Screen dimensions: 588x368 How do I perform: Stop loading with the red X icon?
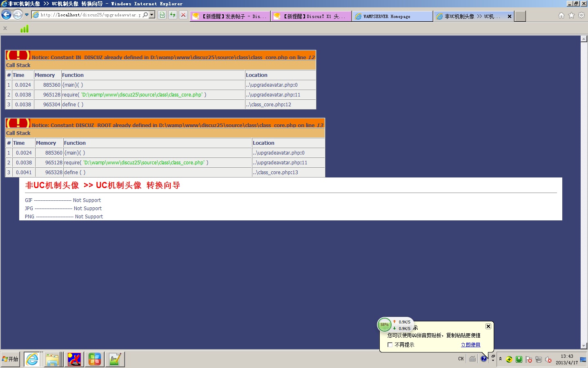pyautogui.click(x=183, y=15)
